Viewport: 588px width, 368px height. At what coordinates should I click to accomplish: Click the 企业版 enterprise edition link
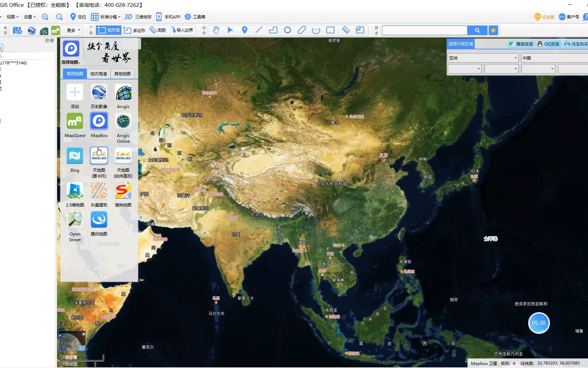[544, 17]
